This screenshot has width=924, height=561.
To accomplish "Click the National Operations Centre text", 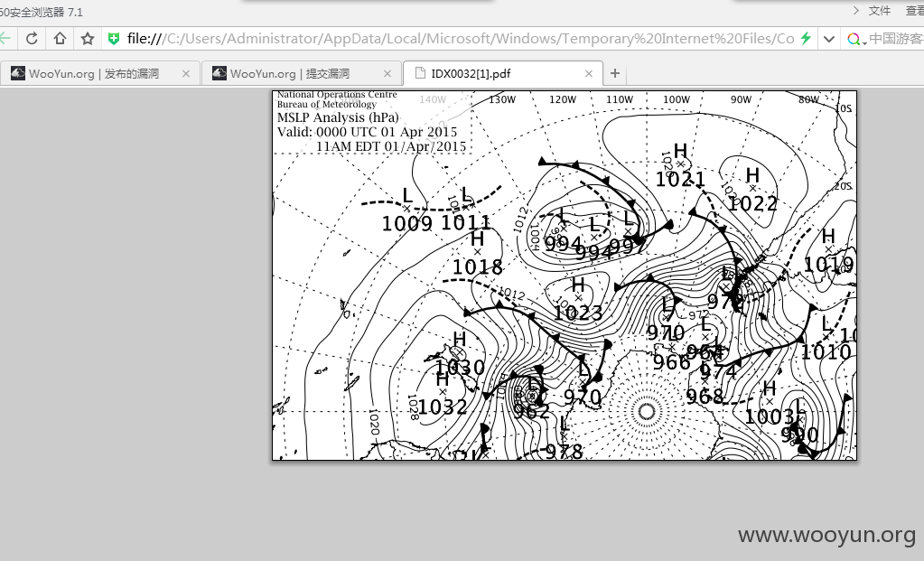I will click(x=337, y=95).
